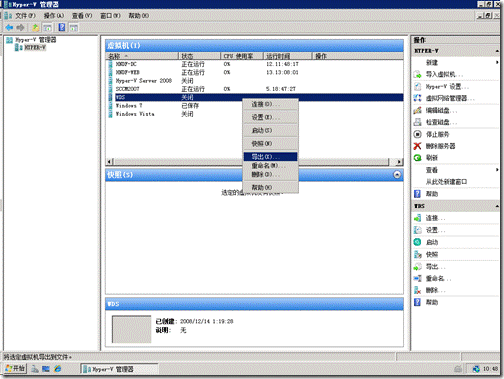504x379 pixels.
Task: Select the SCCM2007 virtual machine row
Action: [255, 89]
